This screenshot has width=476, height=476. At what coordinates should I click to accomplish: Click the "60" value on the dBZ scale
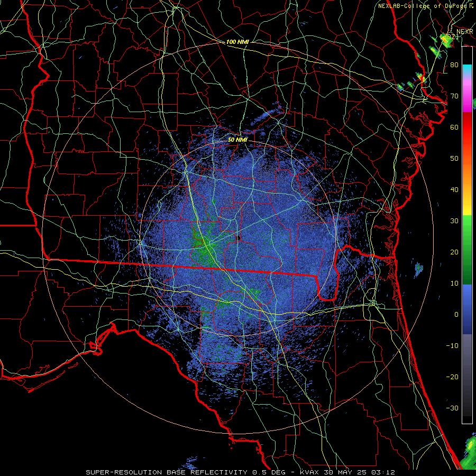click(x=454, y=127)
